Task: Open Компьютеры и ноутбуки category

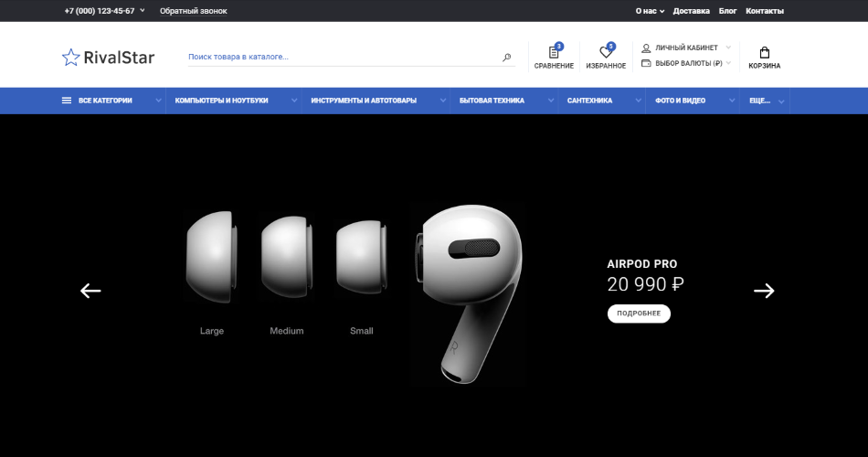Action: 221,101
